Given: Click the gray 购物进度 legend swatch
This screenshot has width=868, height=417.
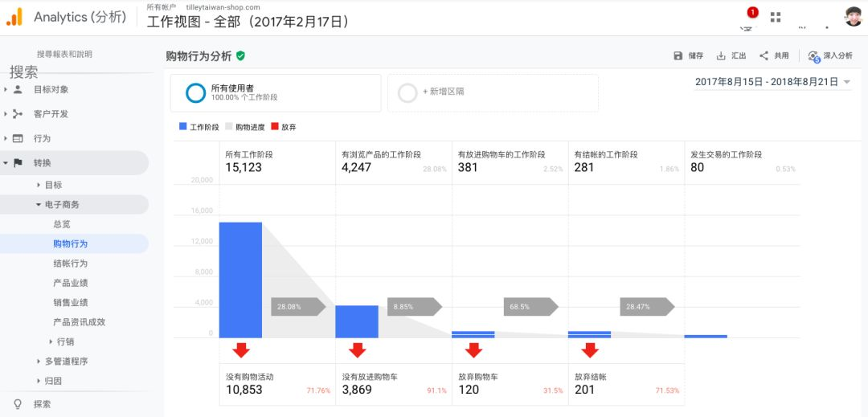Looking at the screenshot, I should 228,127.
